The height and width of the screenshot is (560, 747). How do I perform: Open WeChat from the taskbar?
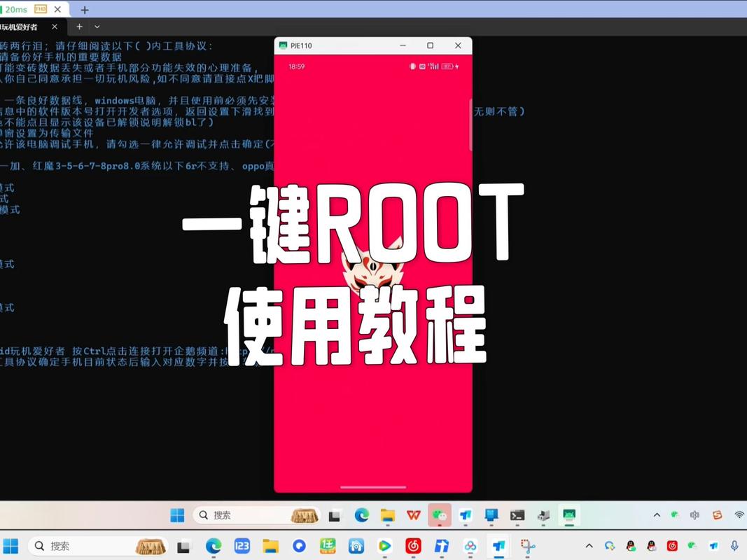(440, 514)
